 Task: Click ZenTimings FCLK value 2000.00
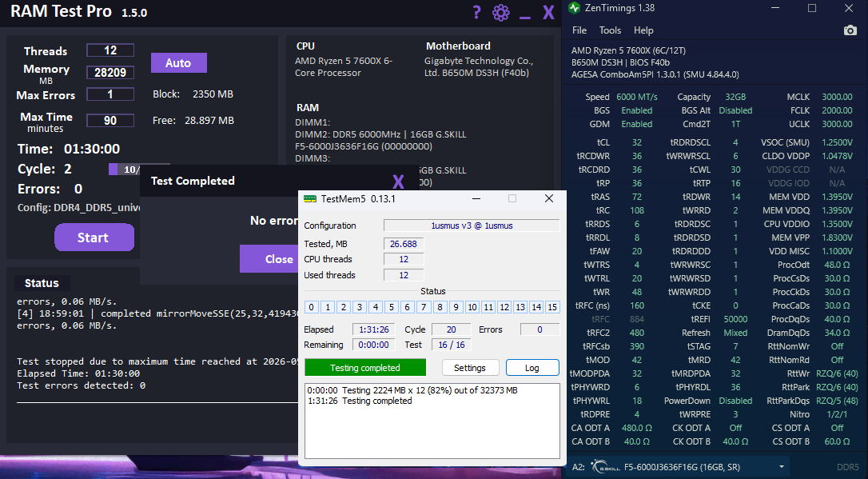tap(837, 110)
